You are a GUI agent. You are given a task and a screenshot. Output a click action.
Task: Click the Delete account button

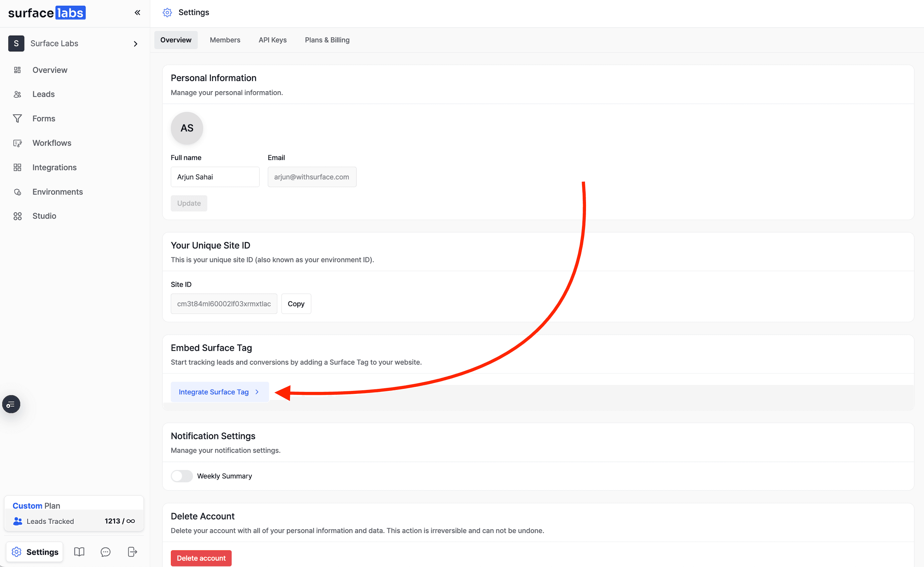(x=201, y=558)
